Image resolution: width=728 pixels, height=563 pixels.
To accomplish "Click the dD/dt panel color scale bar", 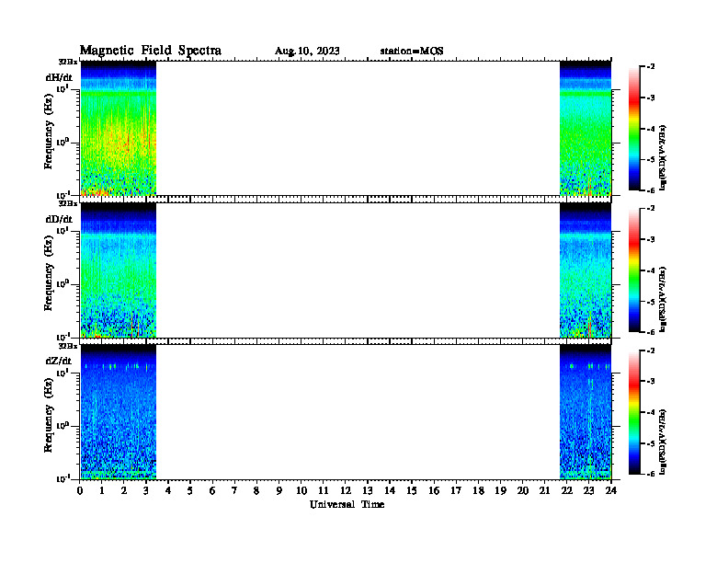I will pos(634,270).
